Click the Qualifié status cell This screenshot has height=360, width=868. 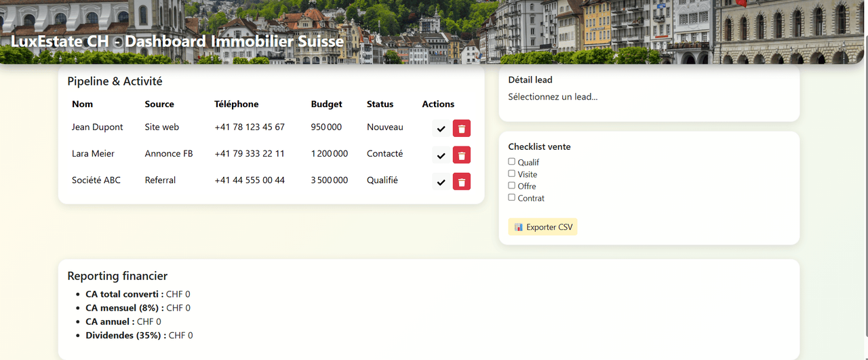(382, 180)
